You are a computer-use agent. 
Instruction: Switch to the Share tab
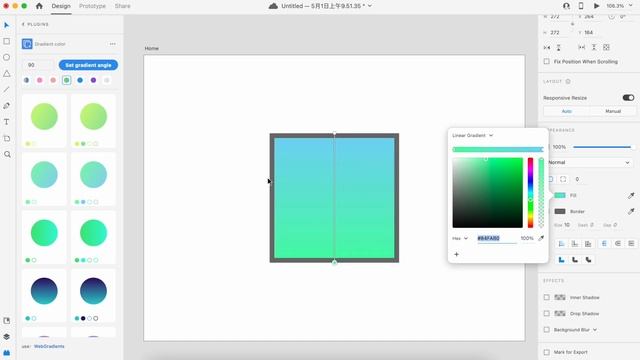pos(122,6)
